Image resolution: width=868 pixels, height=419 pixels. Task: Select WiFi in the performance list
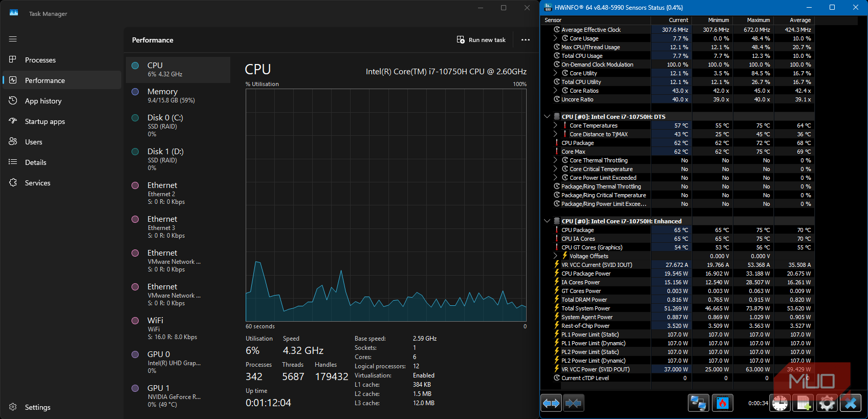(x=178, y=328)
